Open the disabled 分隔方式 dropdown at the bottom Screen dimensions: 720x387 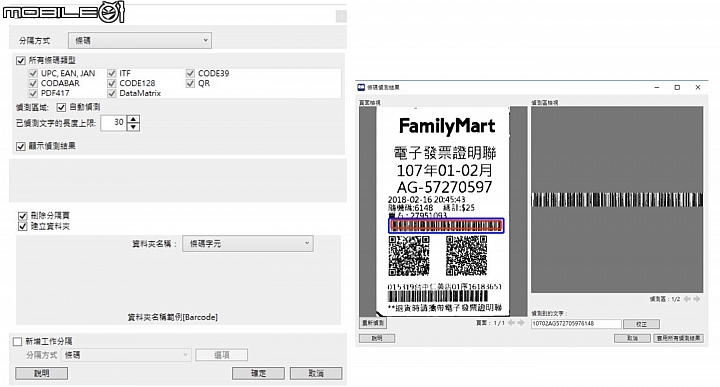click(x=126, y=355)
